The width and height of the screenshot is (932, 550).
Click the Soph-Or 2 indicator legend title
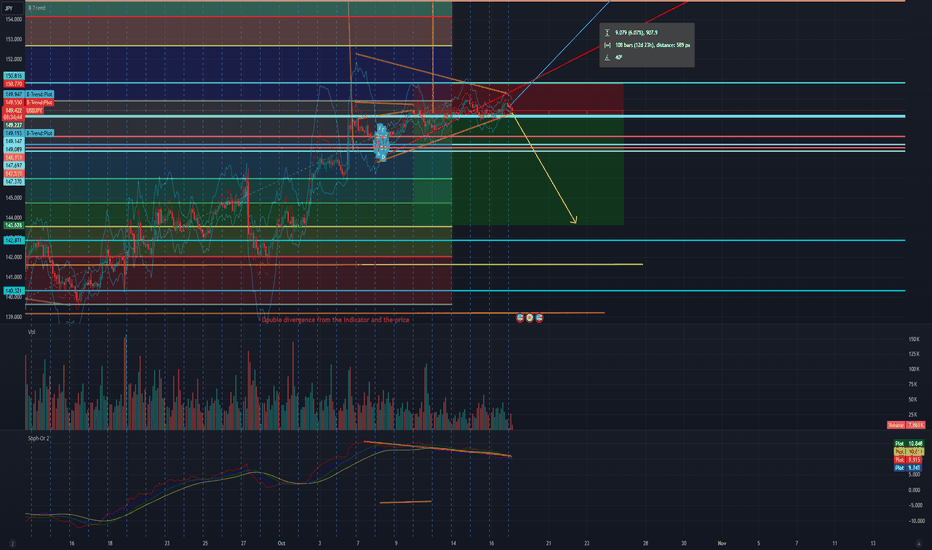39,438
